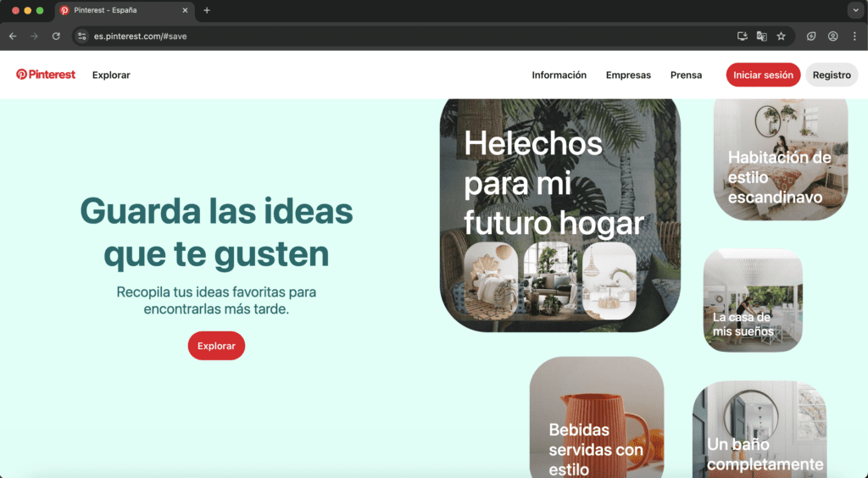The width and height of the screenshot is (868, 478).
Task: Click the white hanging lamp thumbnail in Helechos card
Action: [x=609, y=281]
